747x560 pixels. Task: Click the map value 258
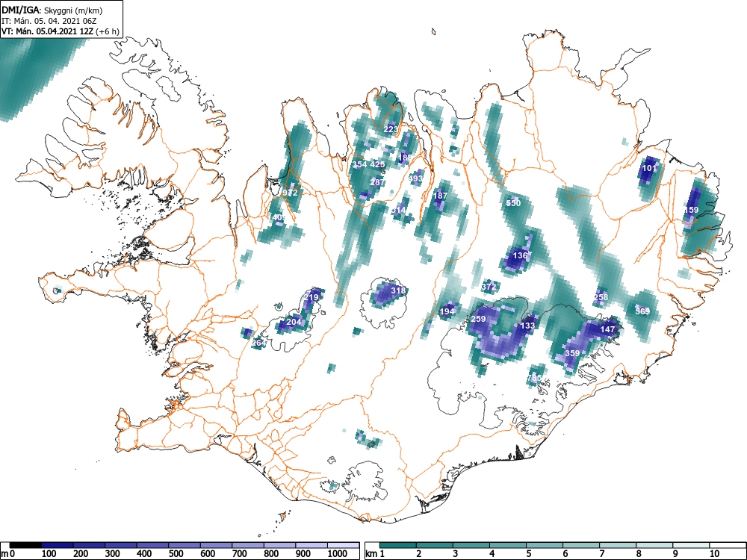tap(601, 296)
